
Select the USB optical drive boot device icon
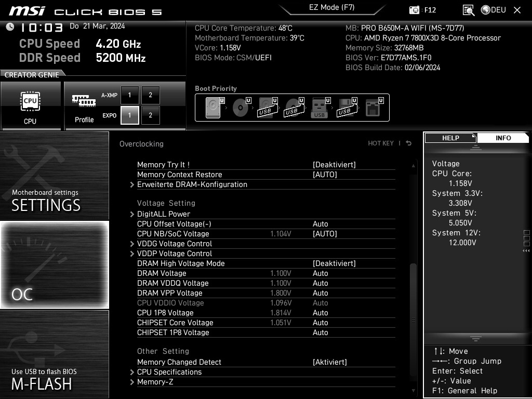294,108
